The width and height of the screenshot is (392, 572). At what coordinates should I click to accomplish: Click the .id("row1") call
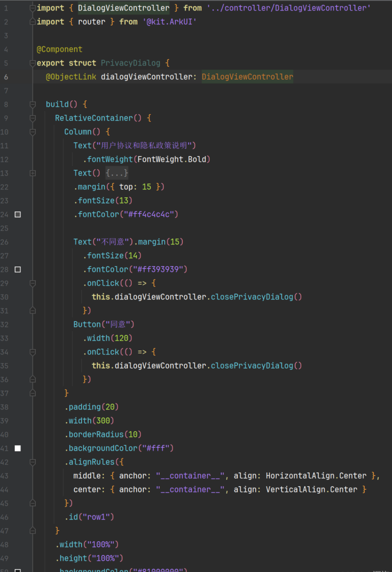(x=89, y=517)
